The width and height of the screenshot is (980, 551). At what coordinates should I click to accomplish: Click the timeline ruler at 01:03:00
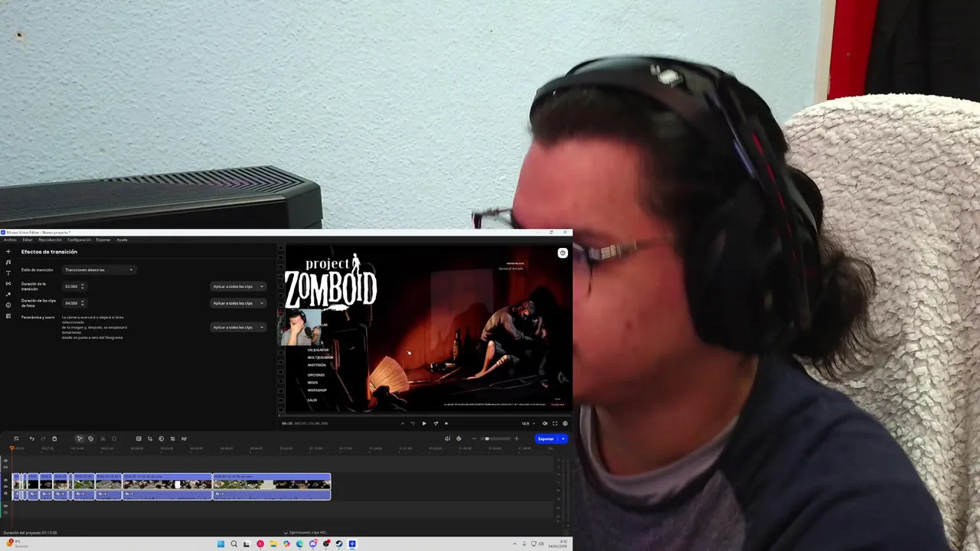pos(286,448)
